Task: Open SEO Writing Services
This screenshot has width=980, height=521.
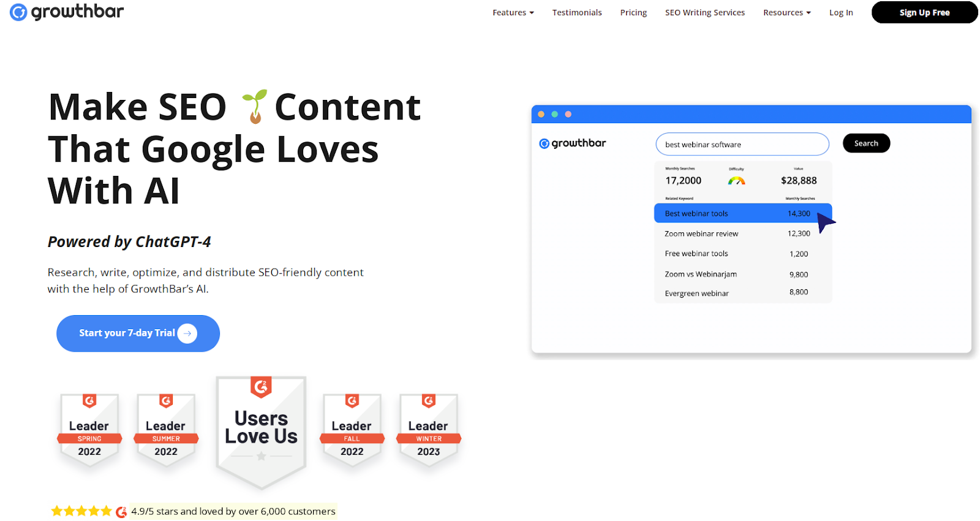Action: pyautogui.click(x=705, y=12)
